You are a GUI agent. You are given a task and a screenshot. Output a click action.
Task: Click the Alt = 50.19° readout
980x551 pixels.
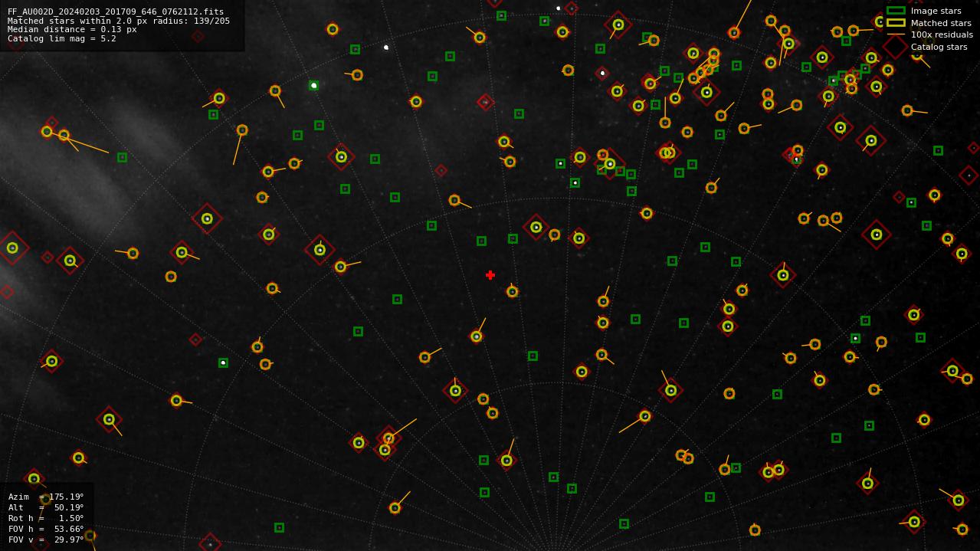click(46, 507)
